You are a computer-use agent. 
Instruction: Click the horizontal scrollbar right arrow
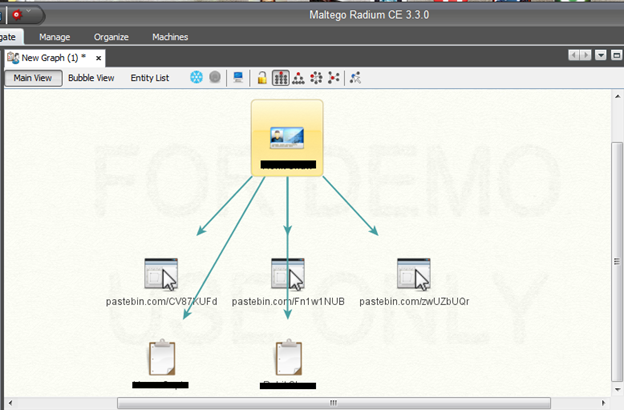603,403
